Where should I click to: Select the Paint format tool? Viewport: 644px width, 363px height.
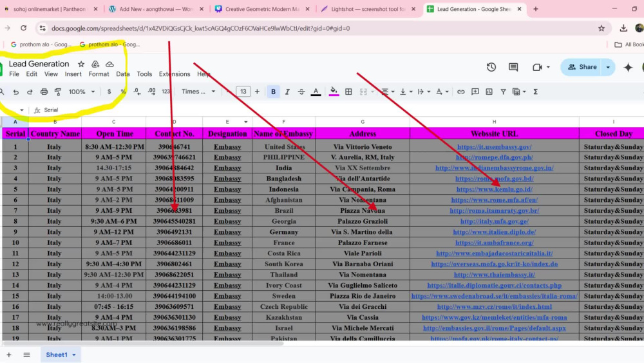coord(58,92)
